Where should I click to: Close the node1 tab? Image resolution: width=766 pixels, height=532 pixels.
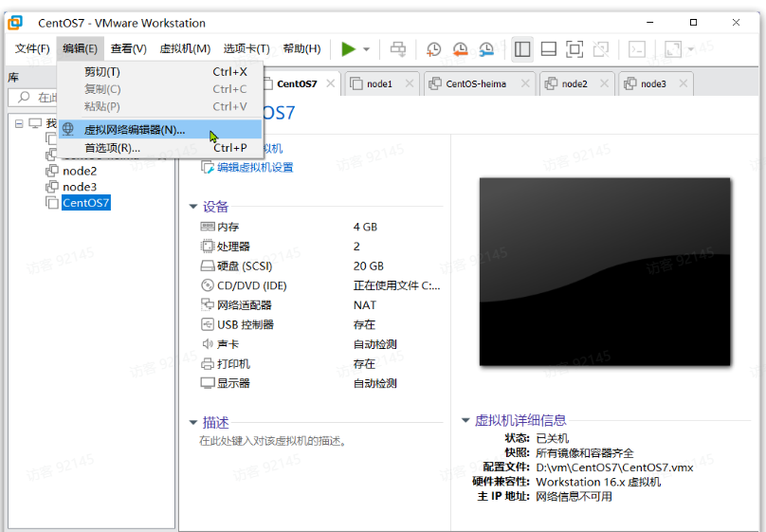pos(410,83)
